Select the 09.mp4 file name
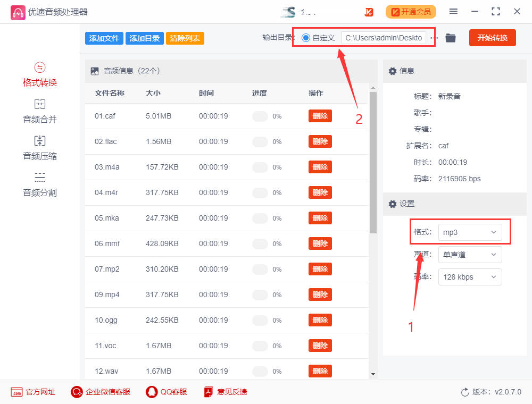The image size is (532, 404). (x=107, y=295)
